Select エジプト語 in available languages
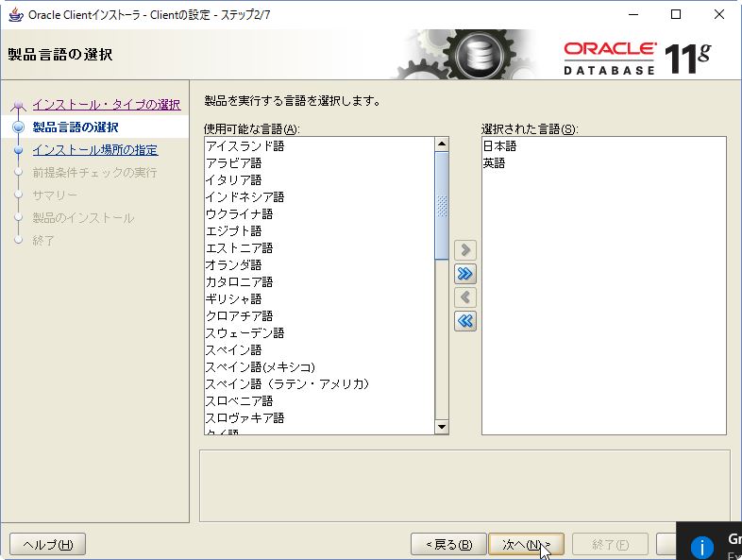The height and width of the screenshot is (560, 742). tap(319, 231)
